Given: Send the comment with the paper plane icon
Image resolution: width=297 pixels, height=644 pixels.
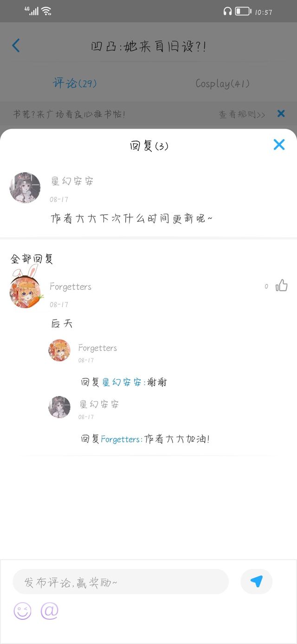Looking at the screenshot, I should 256,581.
